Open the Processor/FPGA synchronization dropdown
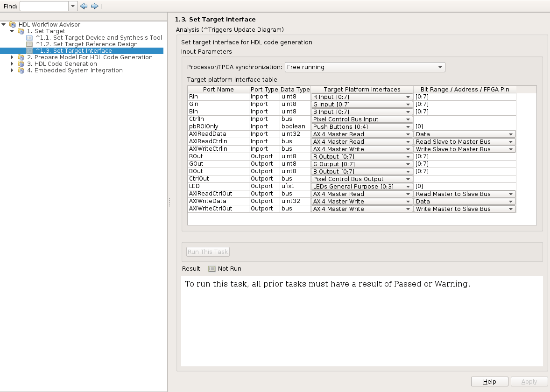 pyautogui.click(x=365, y=67)
